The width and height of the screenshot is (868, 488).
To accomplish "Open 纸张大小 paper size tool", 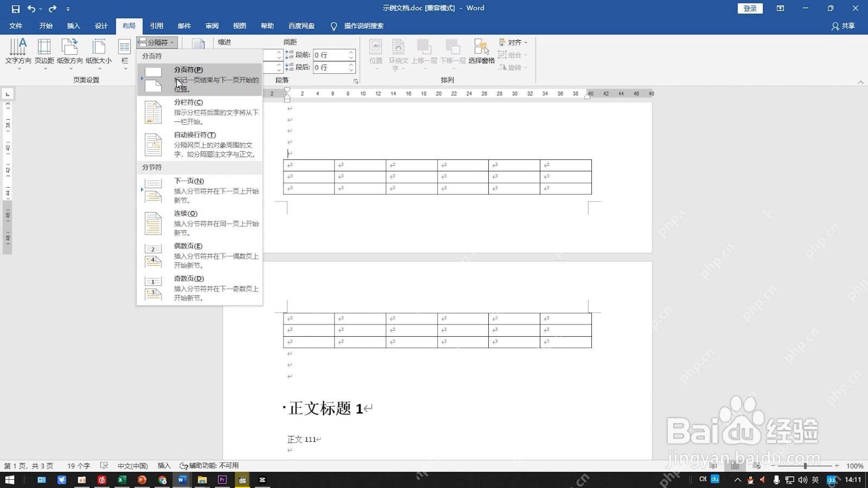I will 99,53.
